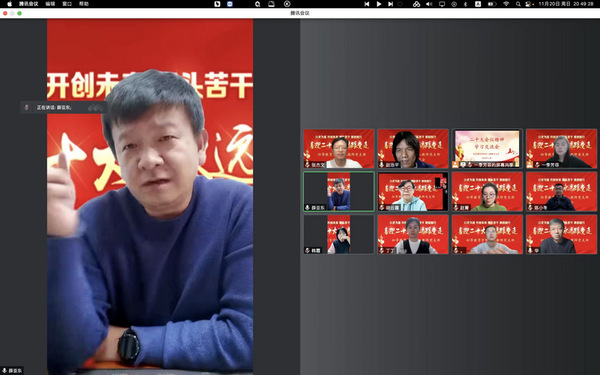Screen dimensions: 600x375
Task: Open the 帮助 menu
Action: (x=84, y=4)
